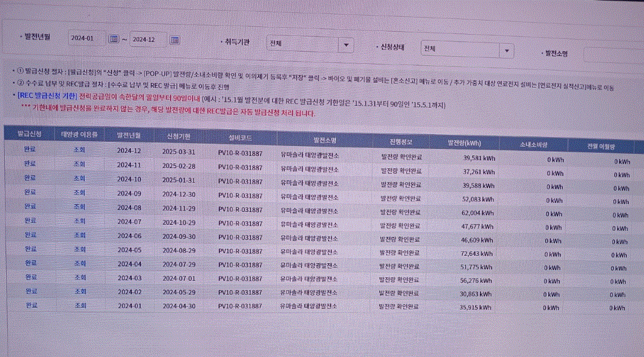Image resolution: width=644 pixels, height=357 pixels.
Task: Select the 56,276 kWh generation value
Action: [476, 281]
